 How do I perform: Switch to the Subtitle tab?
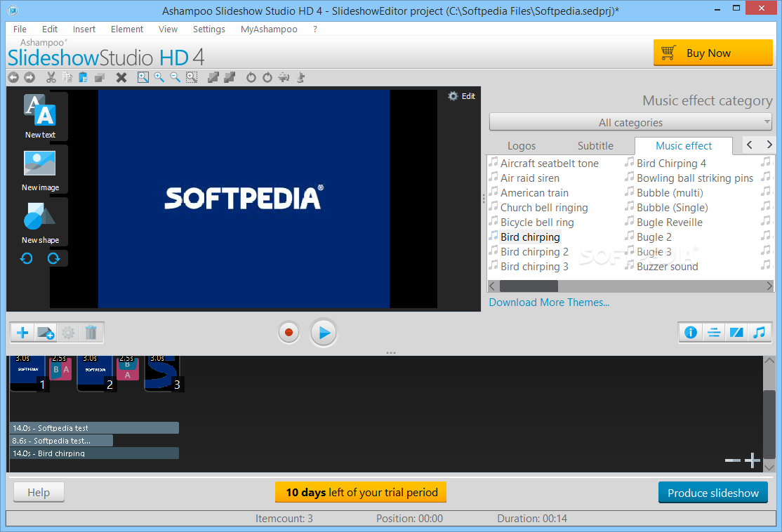pyautogui.click(x=595, y=145)
